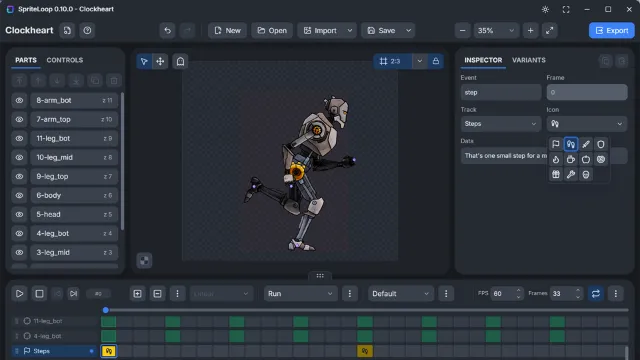Choose the wrench icon in picker
Screen dimensions: 640x360
tap(571, 174)
